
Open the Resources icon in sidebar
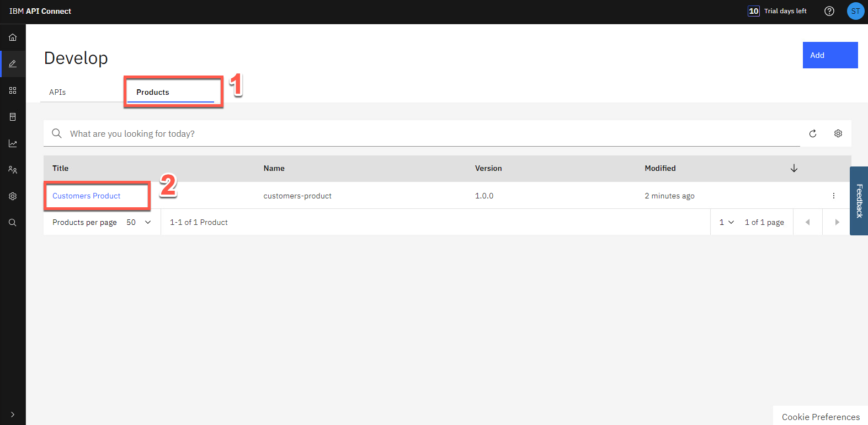(13, 117)
